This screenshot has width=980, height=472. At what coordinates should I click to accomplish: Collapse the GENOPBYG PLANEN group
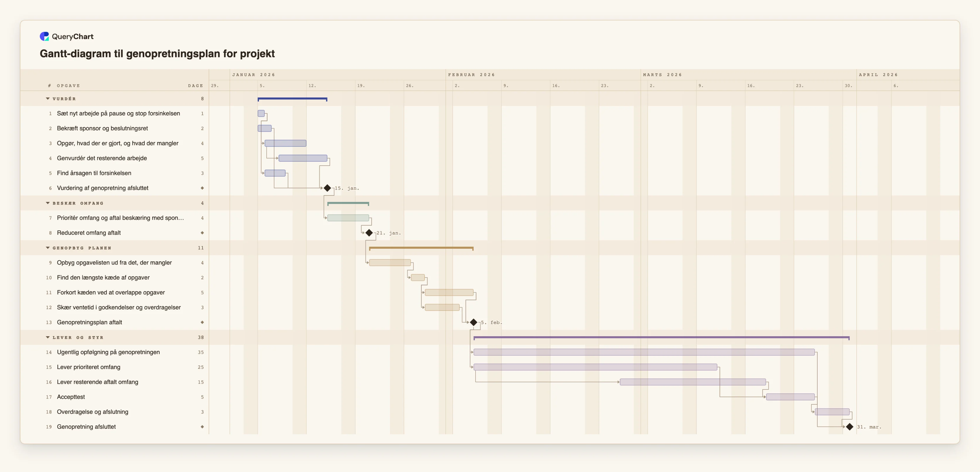48,248
